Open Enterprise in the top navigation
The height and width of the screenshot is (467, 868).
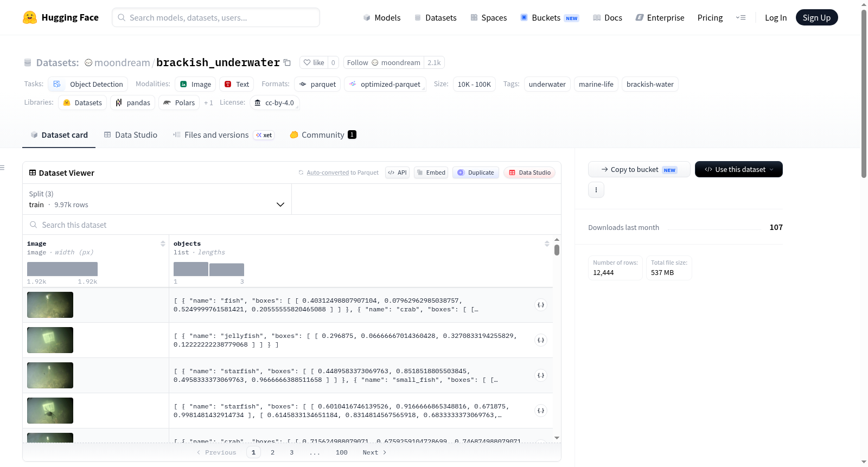click(660, 17)
